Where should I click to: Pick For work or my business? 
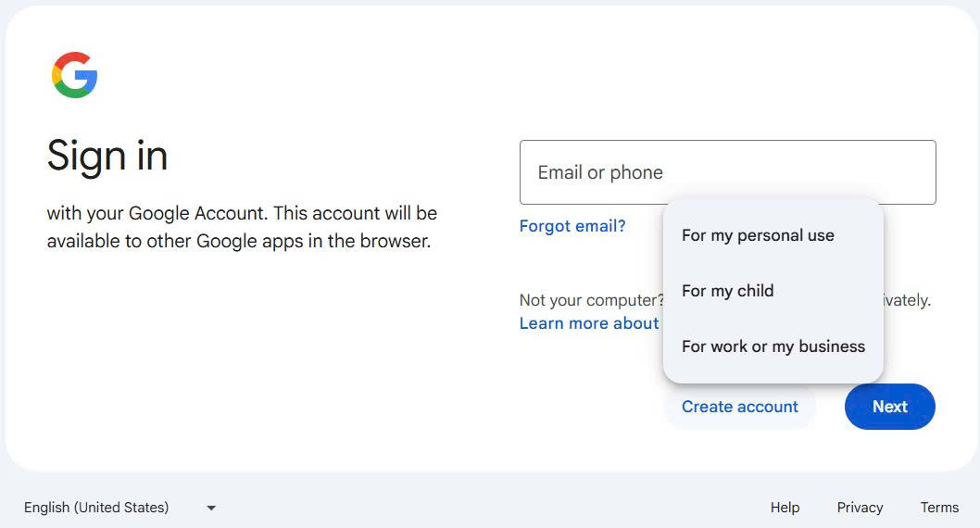click(773, 346)
